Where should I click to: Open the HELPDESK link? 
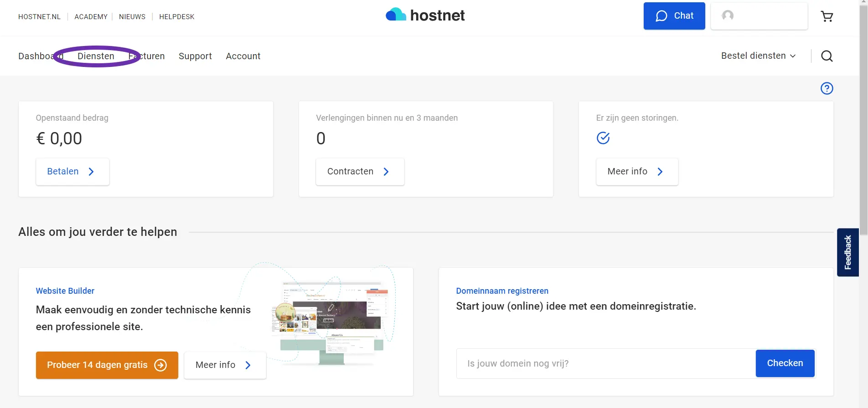pos(177,17)
